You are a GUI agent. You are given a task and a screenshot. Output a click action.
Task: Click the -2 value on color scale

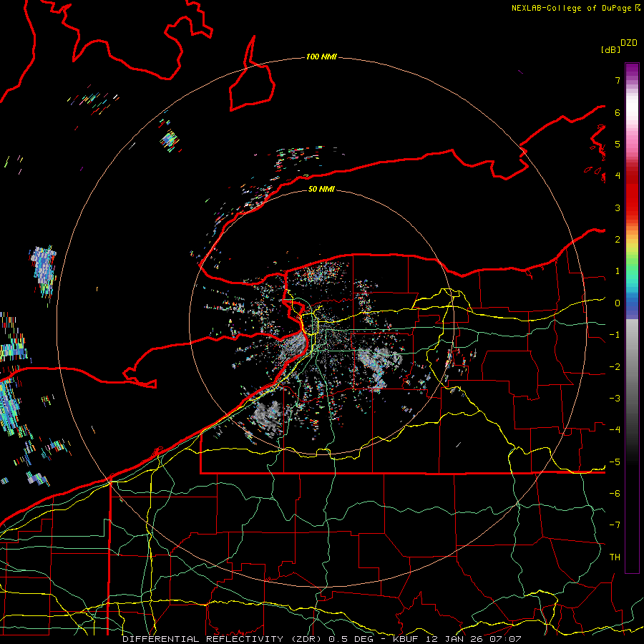[615, 367]
